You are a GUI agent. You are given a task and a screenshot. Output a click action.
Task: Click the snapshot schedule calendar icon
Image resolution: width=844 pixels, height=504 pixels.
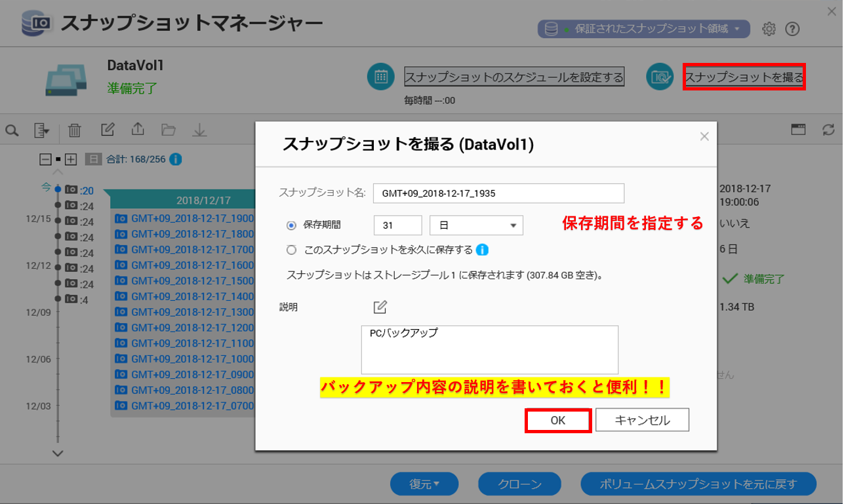tap(380, 77)
